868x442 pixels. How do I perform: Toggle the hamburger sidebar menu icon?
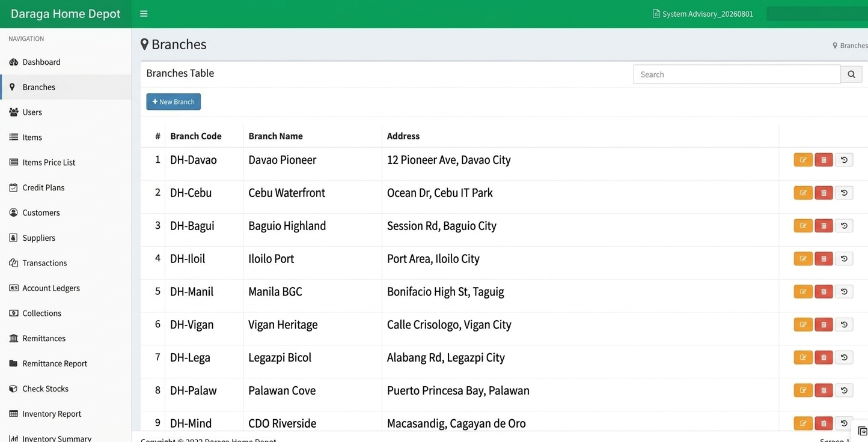coord(144,14)
